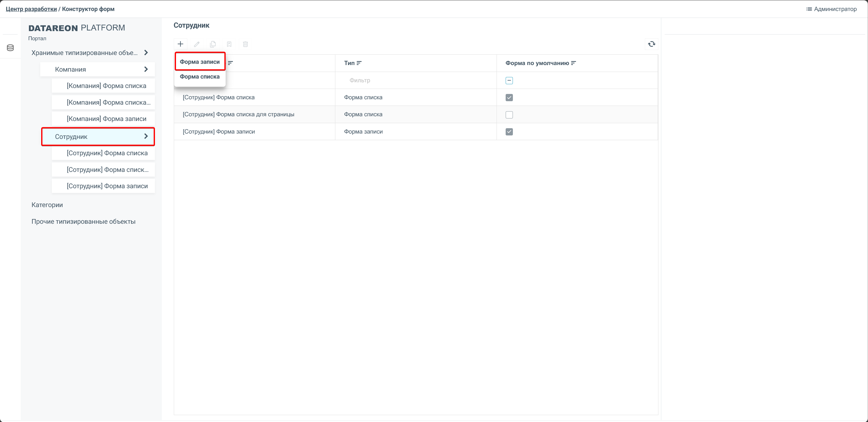Click the plus add-form toolbar icon
This screenshot has width=868, height=422.
[x=180, y=44]
